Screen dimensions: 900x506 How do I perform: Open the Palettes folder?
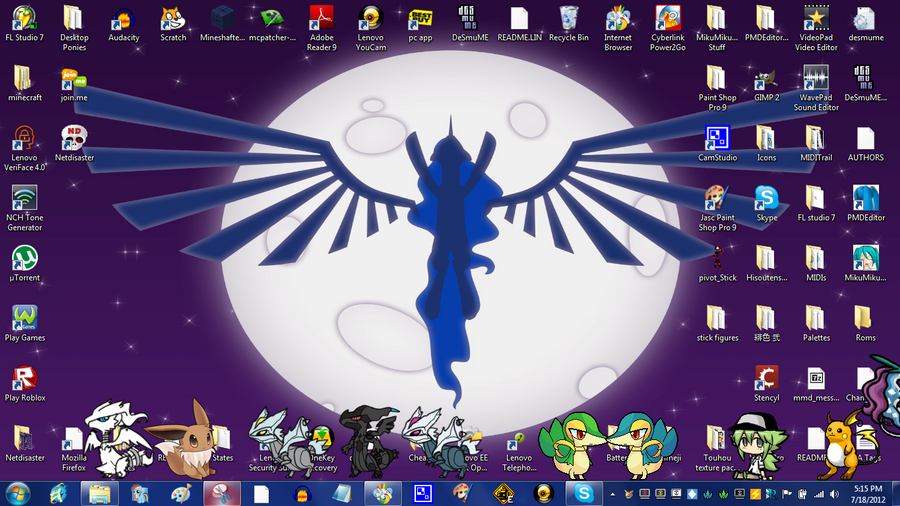(x=816, y=324)
